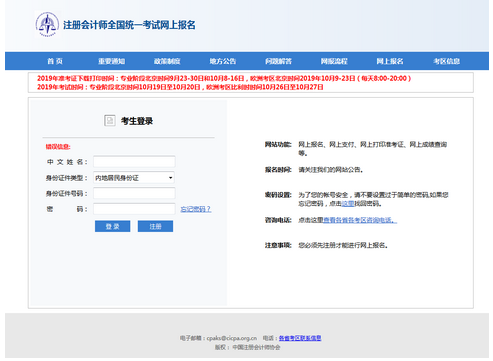Open the 首页 navigation item
Image resolution: width=493 pixels, height=361 pixels.
[x=55, y=61]
